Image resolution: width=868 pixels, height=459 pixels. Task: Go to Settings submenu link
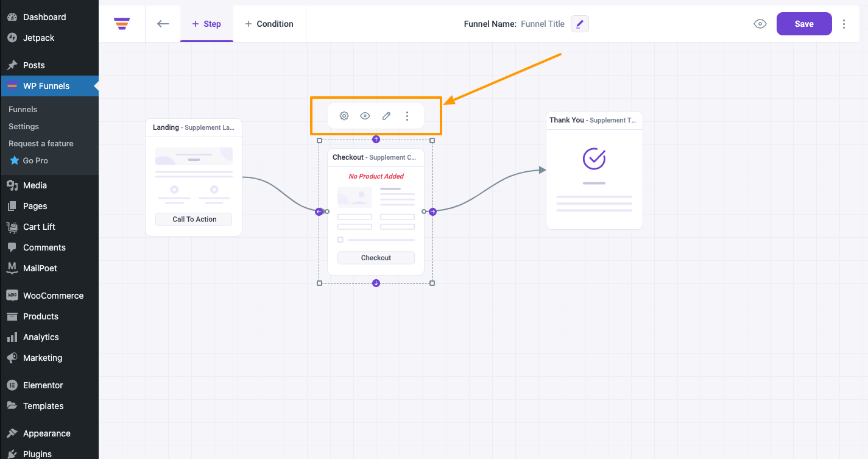(24, 127)
